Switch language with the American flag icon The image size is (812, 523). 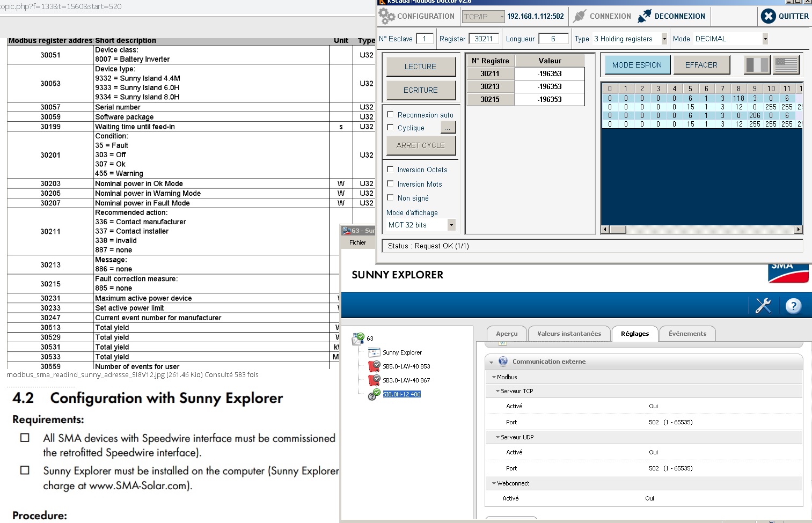[x=786, y=65]
